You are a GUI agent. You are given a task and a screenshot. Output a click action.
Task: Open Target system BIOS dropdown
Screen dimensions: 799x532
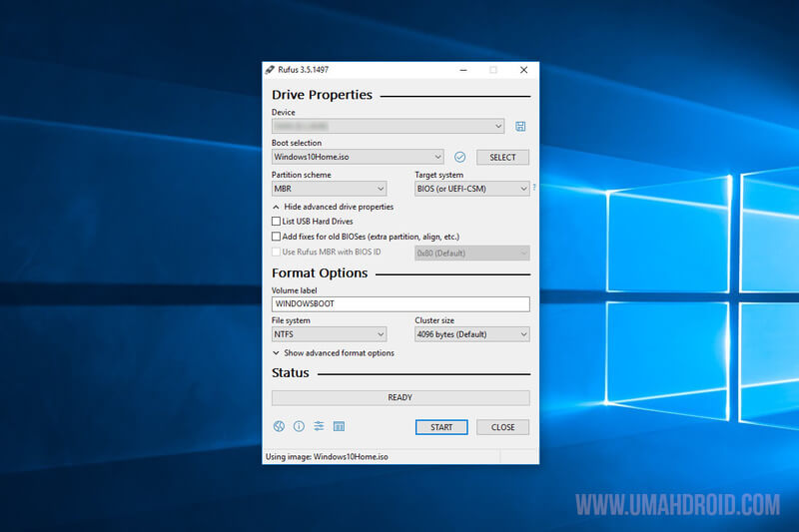click(471, 189)
